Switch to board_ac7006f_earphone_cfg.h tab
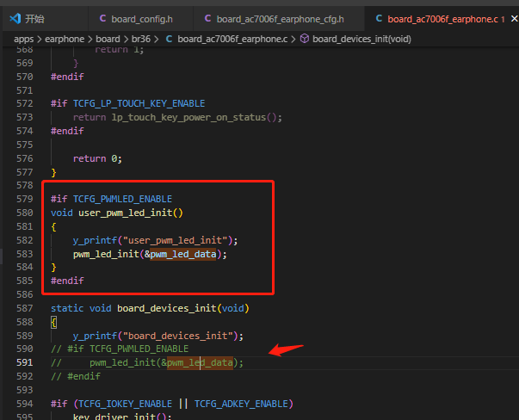The width and height of the screenshot is (519, 420). [x=279, y=19]
